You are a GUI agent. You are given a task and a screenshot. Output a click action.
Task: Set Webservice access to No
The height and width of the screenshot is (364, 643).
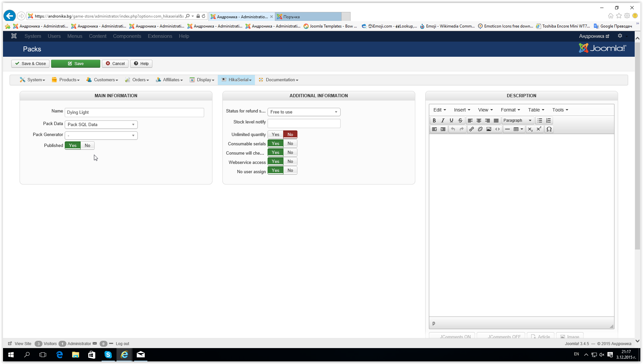point(290,161)
